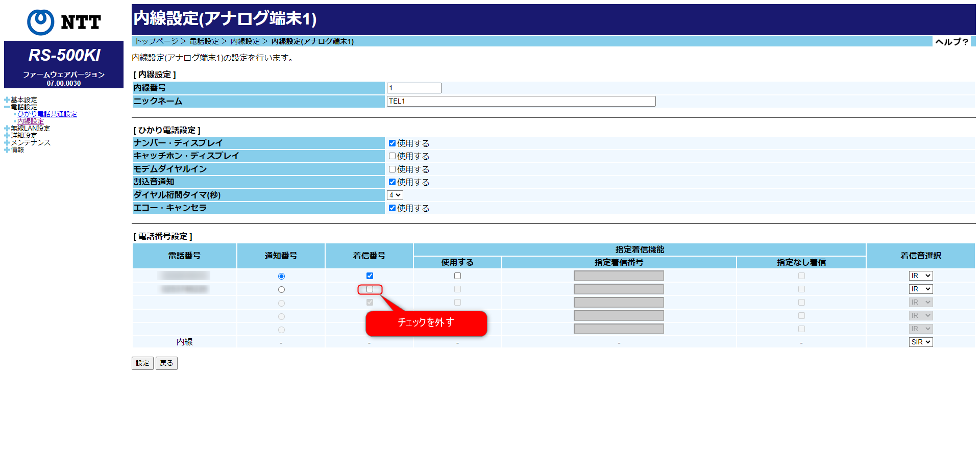Enable キャッチホン・ディスプレイ 使用する checkbox

click(x=392, y=156)
